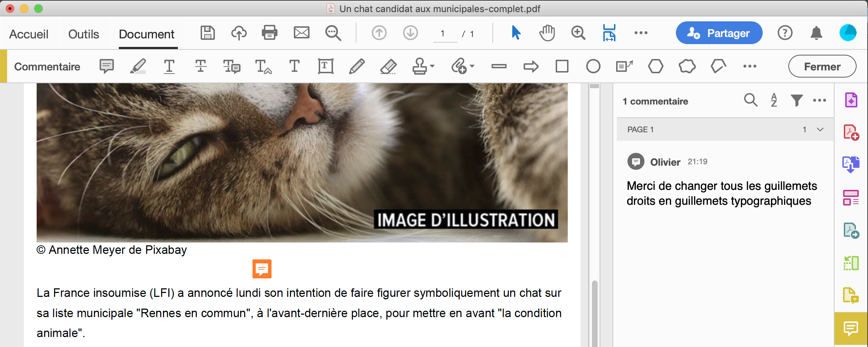This screenshot has height=347, width=868.
Task: Select the rectangle shape tool
Action: coord(562,66)
